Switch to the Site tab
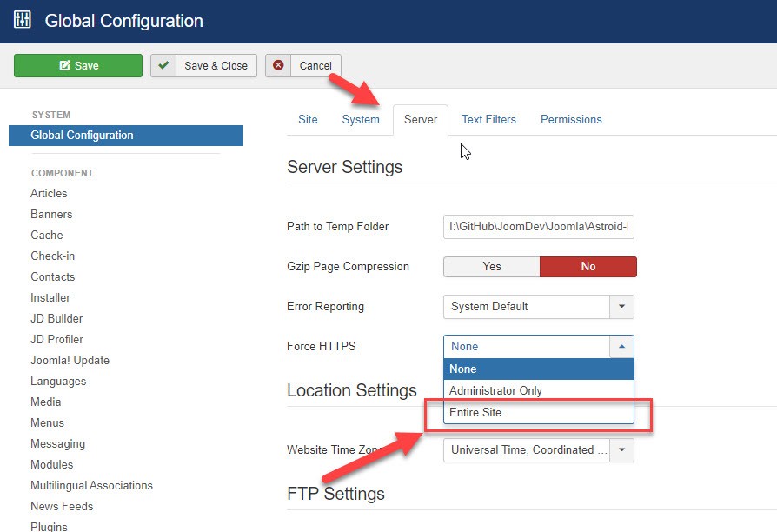Image resolution: width=777 pixels, height=532 pixels. 308,119
